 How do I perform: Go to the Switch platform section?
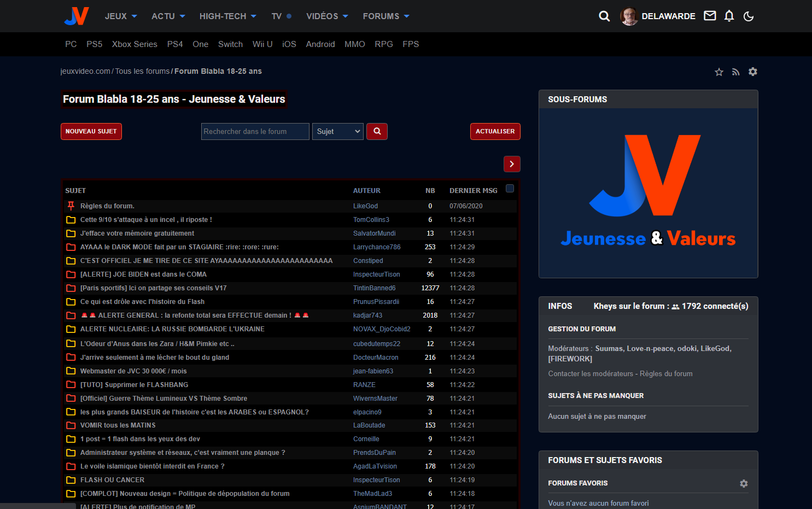(x=230, y=44)
